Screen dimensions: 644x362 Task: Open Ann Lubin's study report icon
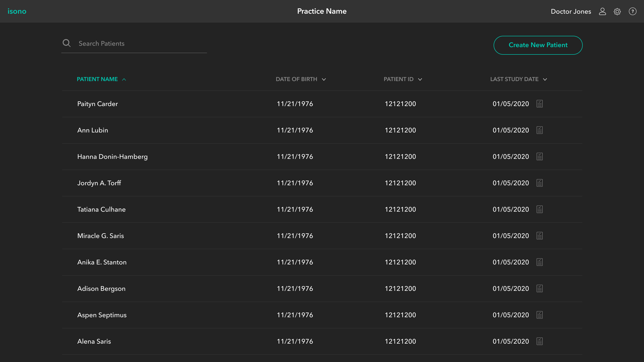[539, 130]
